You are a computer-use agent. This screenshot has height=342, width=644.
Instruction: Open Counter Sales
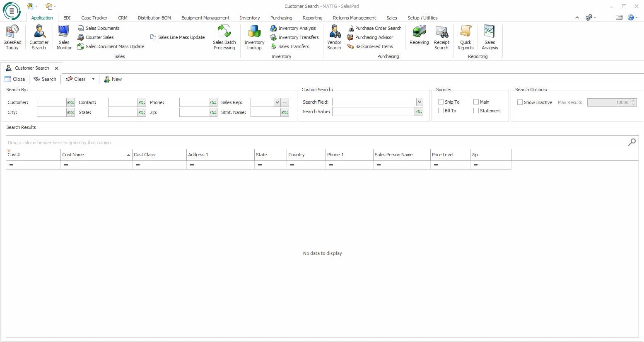pyautogui.click(x=96, y=37)
